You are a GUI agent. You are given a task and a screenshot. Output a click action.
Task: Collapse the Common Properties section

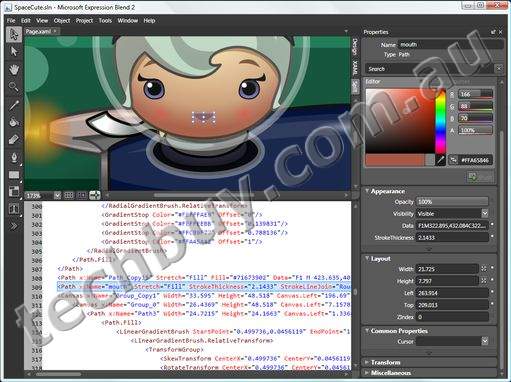367,331
